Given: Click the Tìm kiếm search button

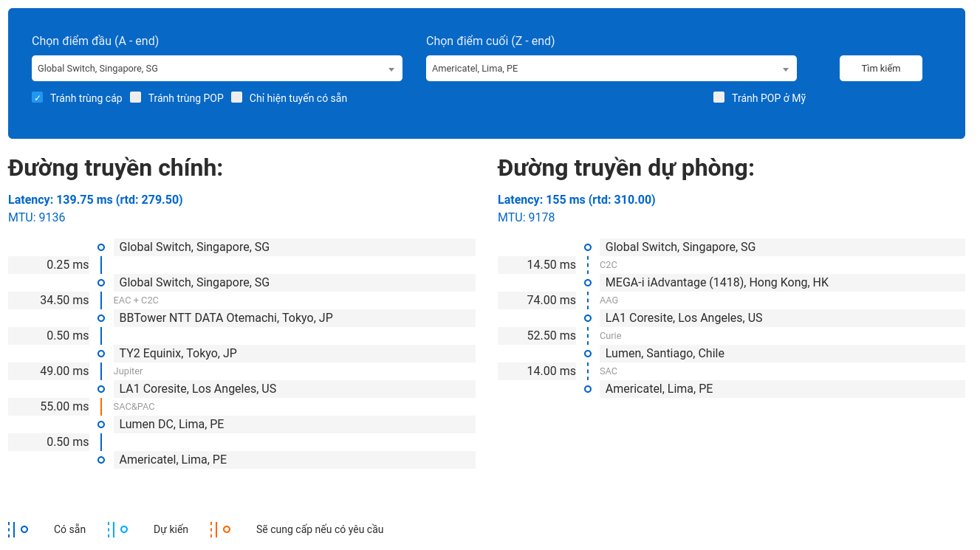Looking at the screenshot, I should click(x=880, y=68).
